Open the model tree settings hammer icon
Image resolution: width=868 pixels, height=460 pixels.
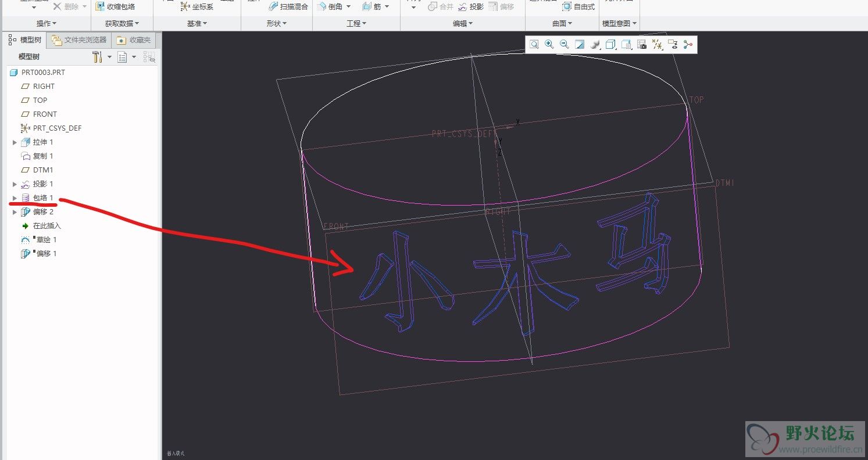[x=97, y=57]
